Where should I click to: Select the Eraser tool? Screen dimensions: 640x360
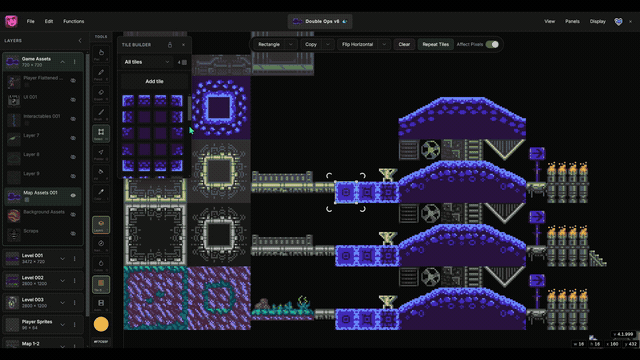click(x=101, y=93)
